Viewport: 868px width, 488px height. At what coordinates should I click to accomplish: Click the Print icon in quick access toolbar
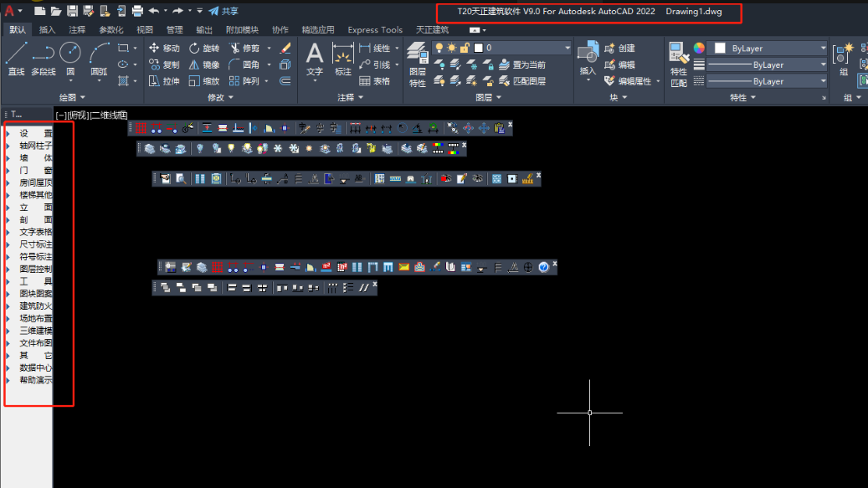tap(137, 11)
